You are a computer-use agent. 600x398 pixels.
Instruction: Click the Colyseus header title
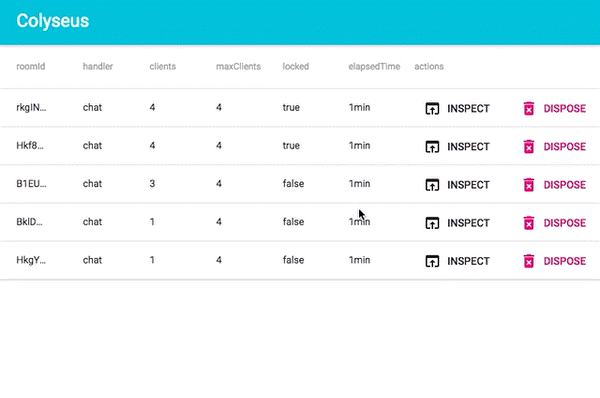coord(53,21)
